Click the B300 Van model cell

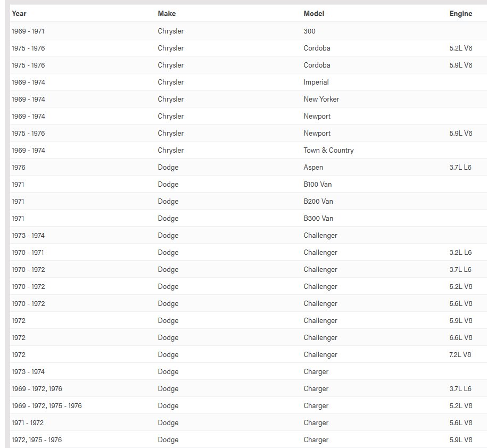tap(318, 219)
